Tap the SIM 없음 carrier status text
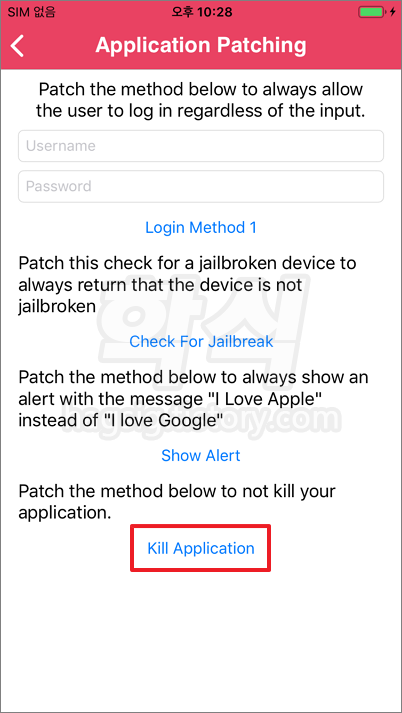The width and height of the screenshot is (402, 713). [x=32, y=12]
